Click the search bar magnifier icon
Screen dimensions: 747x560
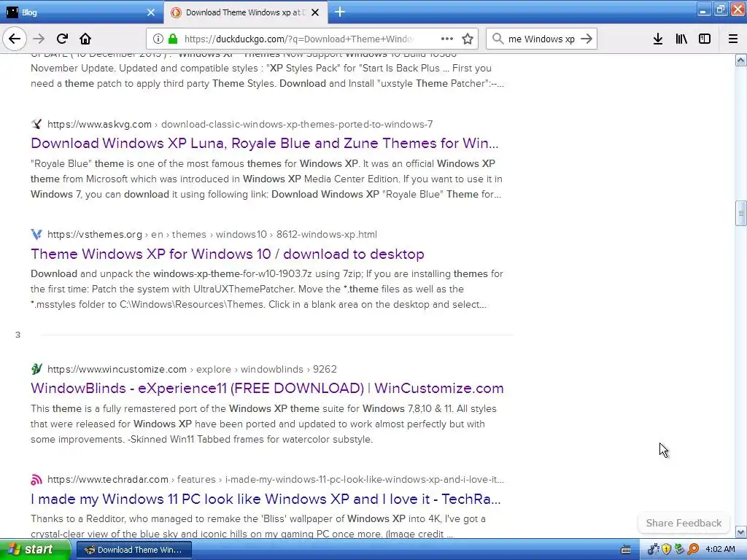click(498, 39)
